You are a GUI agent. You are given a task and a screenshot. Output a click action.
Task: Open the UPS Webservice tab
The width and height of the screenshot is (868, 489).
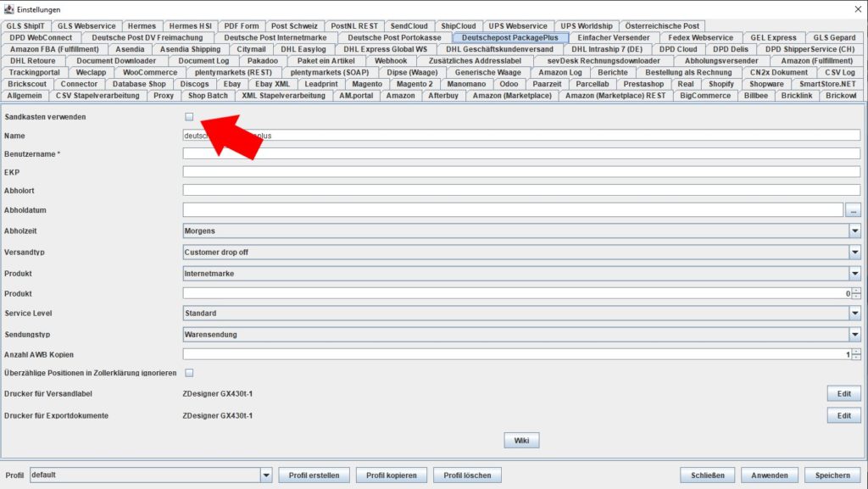(518, 26)
